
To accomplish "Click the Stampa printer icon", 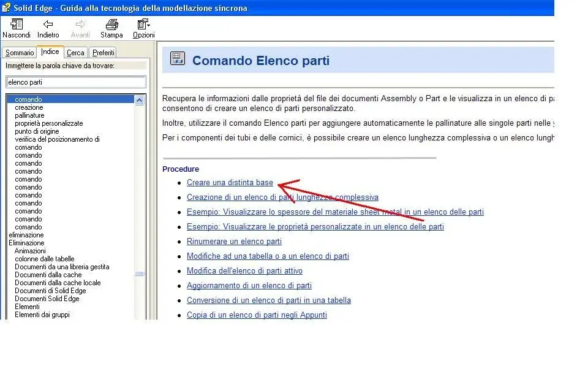I will pyautogui.click(x=111, y=25).
